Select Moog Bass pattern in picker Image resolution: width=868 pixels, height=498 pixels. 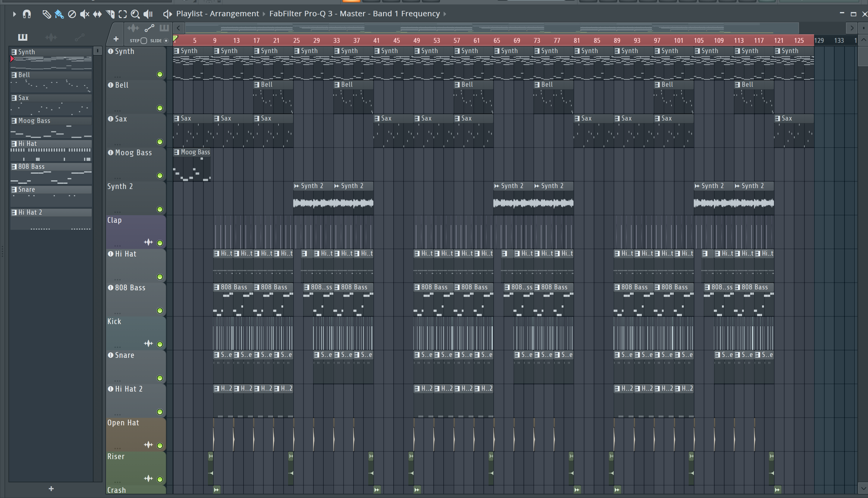pos(51,128)
